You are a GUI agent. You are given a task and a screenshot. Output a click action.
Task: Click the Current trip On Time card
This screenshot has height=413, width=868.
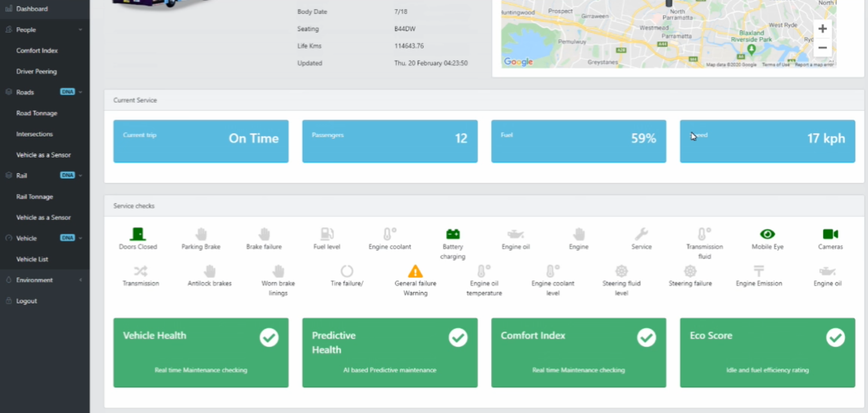click(x=201, y=141)
